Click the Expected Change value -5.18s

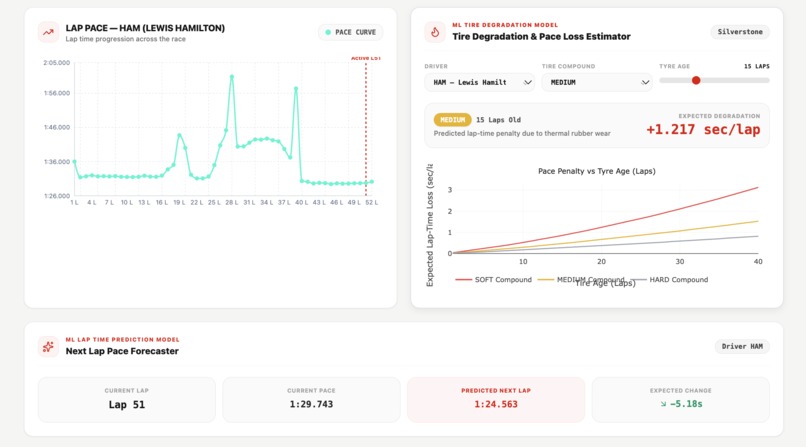click(686, 404)
